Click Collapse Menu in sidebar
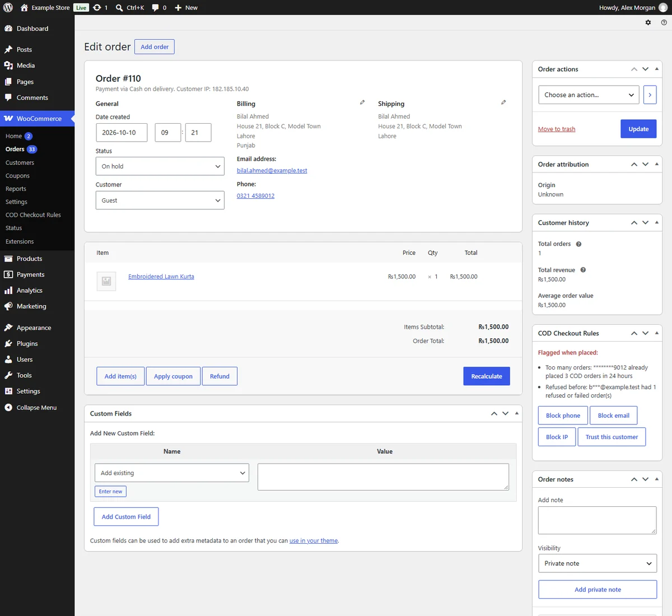Viewport: 672px width, 616px height. coord(37,408)
